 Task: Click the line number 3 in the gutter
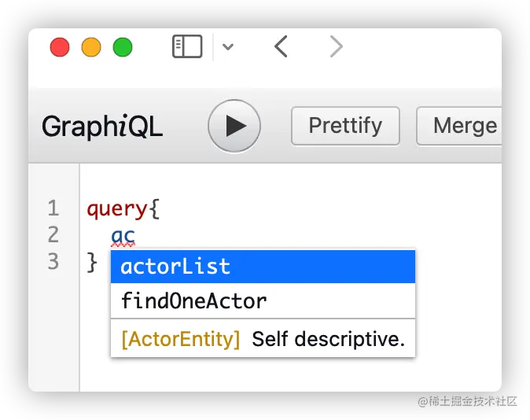[x=53, y=261]
